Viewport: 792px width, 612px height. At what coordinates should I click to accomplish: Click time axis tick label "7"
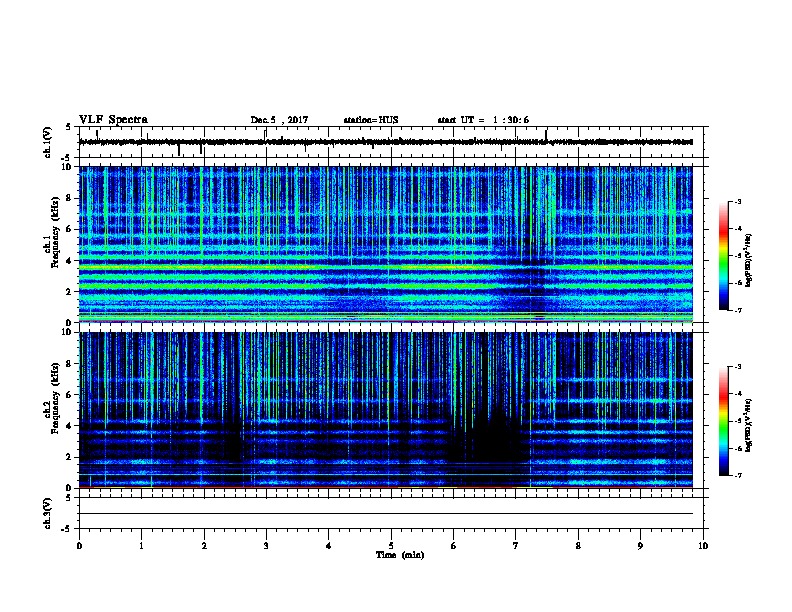[x=516, y=546]
